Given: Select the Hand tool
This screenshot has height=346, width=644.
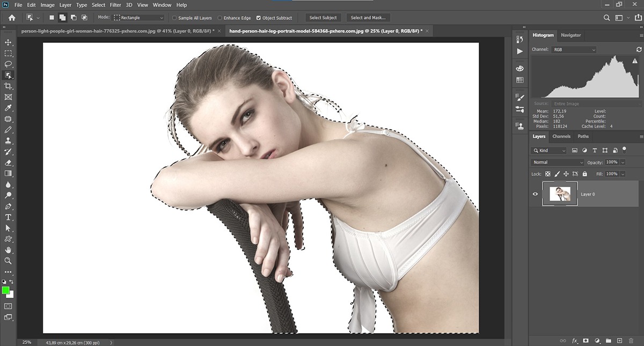Looking at the screenshot, I should coord(8,250).
